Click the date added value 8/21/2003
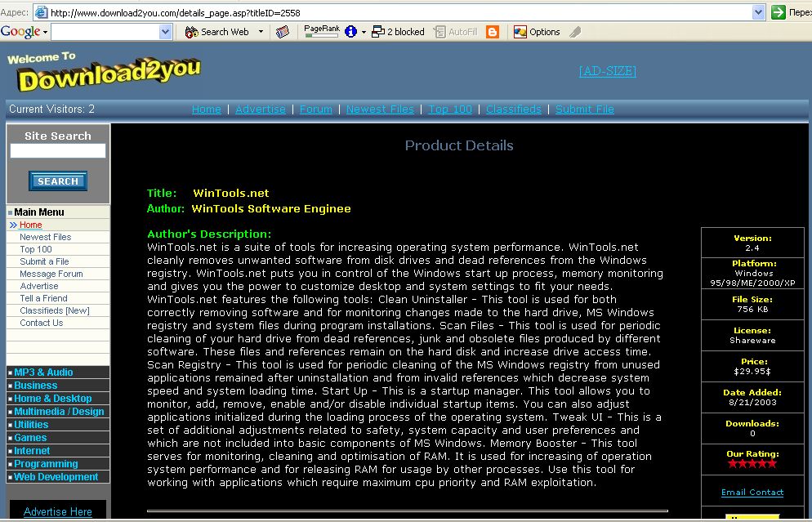The width and height of the screenshot is (812, 522). tap(752, 402)
